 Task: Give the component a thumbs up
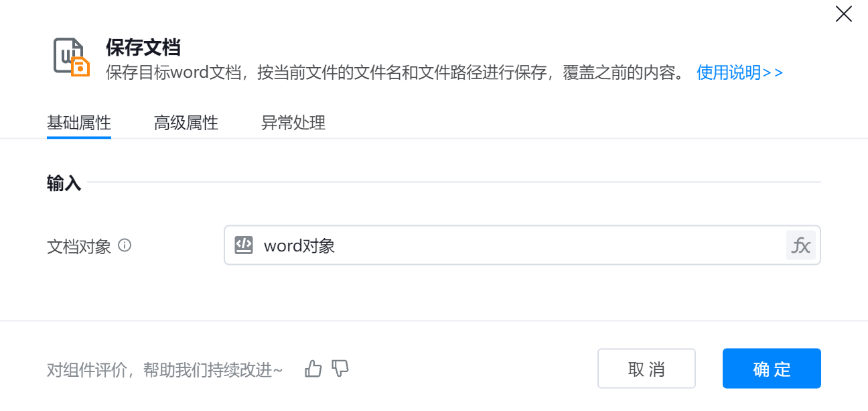pos(313,368)
